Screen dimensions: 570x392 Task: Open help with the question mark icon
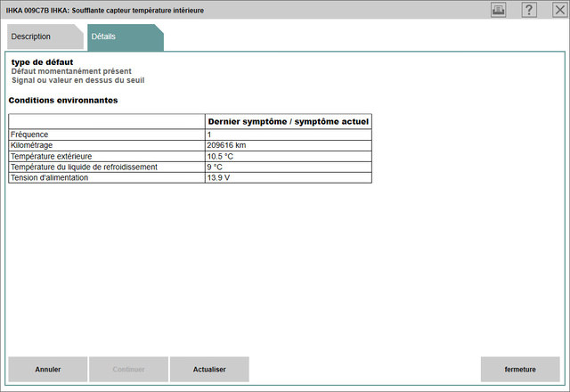pos(529,10)
